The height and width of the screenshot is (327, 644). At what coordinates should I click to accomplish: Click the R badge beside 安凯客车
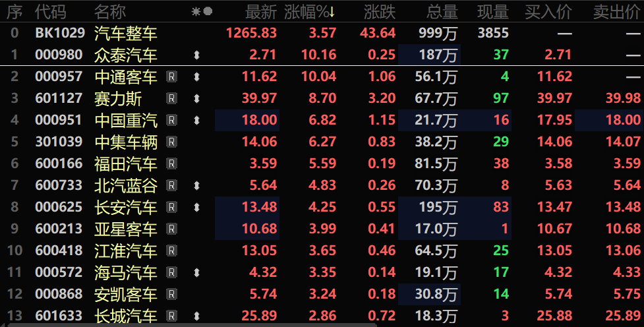coord(171,294)
